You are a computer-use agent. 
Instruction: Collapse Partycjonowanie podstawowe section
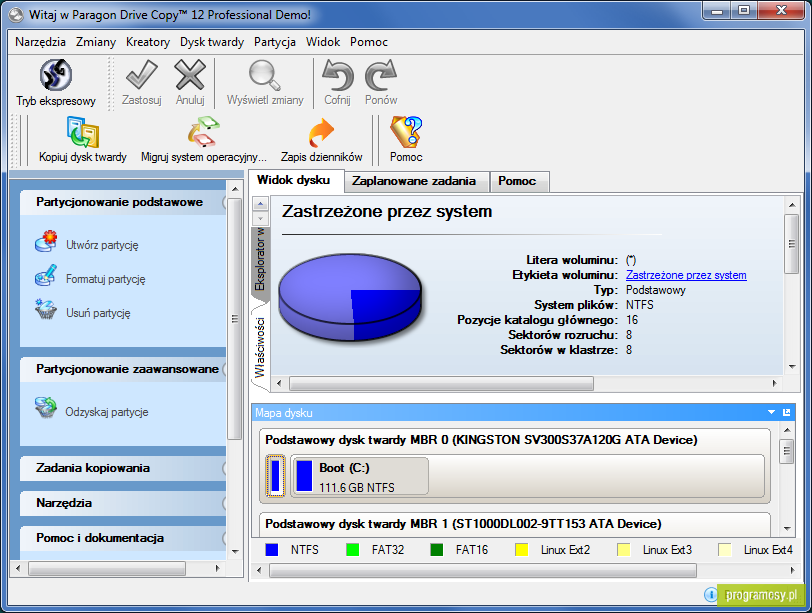pos(124,202)
